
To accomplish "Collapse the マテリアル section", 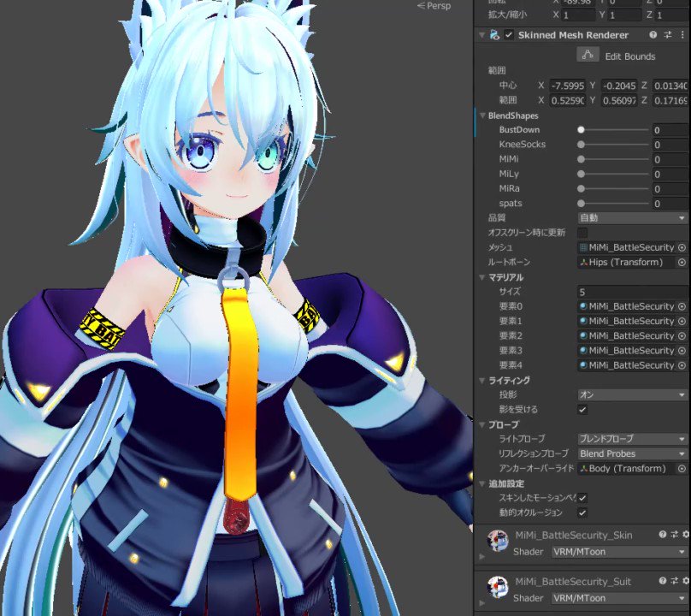I will (x=482, y=277).
